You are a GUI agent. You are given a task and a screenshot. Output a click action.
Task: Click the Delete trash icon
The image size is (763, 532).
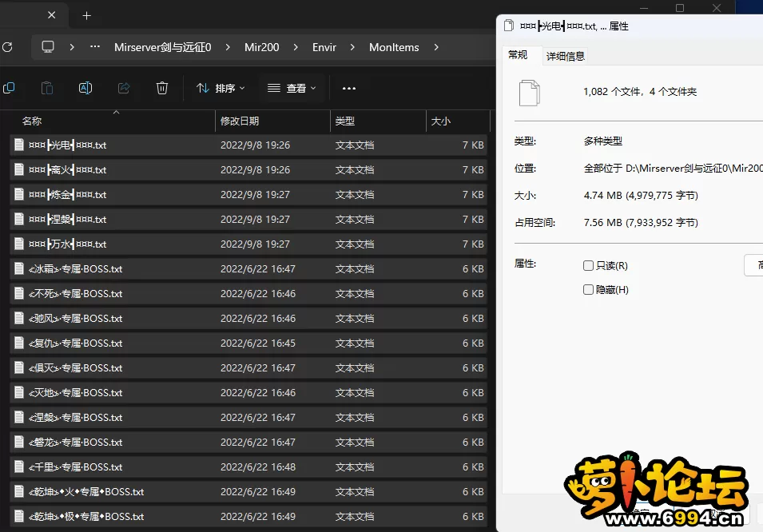click(162, 88)
